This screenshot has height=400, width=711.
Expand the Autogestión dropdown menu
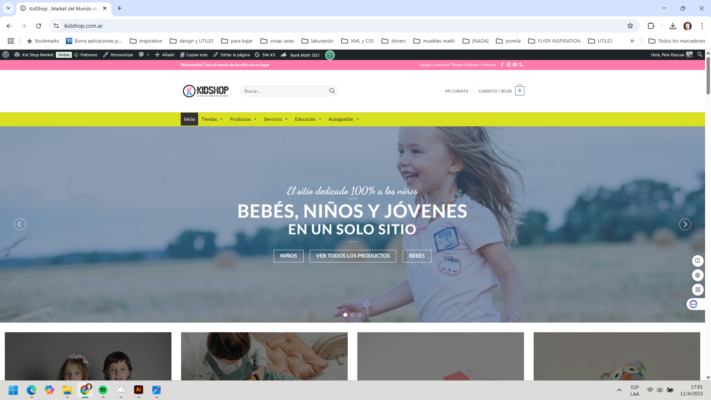coord(343,119)
